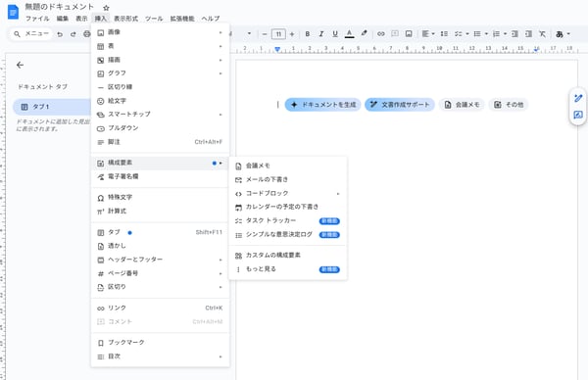The image size is (588, 380).
Task: Expand the 表 submenu
Action: tap(160, 46)
